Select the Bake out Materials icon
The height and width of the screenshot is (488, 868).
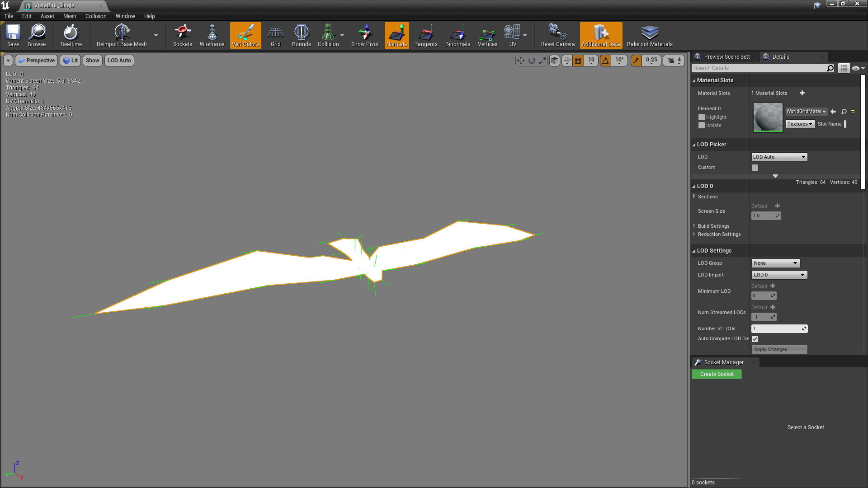pyautogui.click(x=649, y=35)
